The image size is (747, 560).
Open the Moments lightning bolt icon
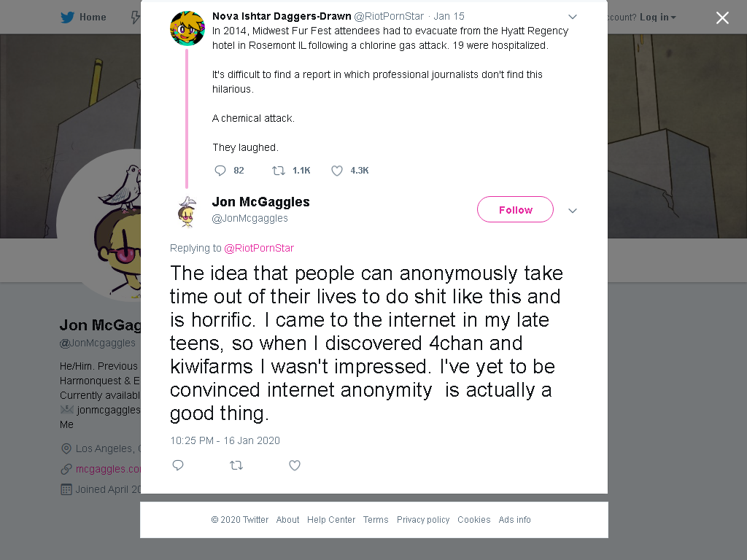click(x=136, y=17)
